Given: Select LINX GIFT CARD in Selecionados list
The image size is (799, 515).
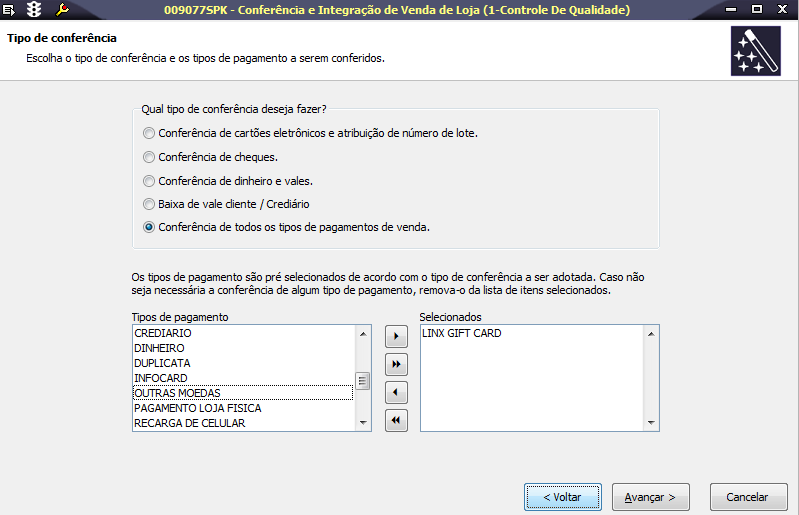Looking at the screenshot, I should coord(462,333).
